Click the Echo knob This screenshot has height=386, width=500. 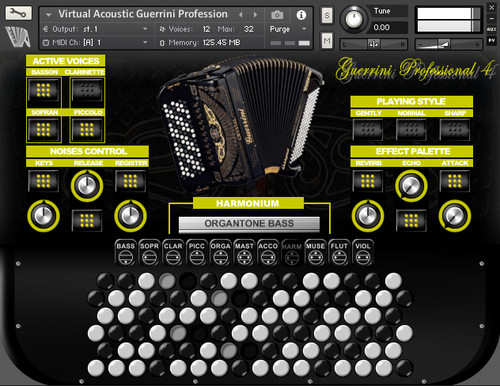tap(411, 186)
